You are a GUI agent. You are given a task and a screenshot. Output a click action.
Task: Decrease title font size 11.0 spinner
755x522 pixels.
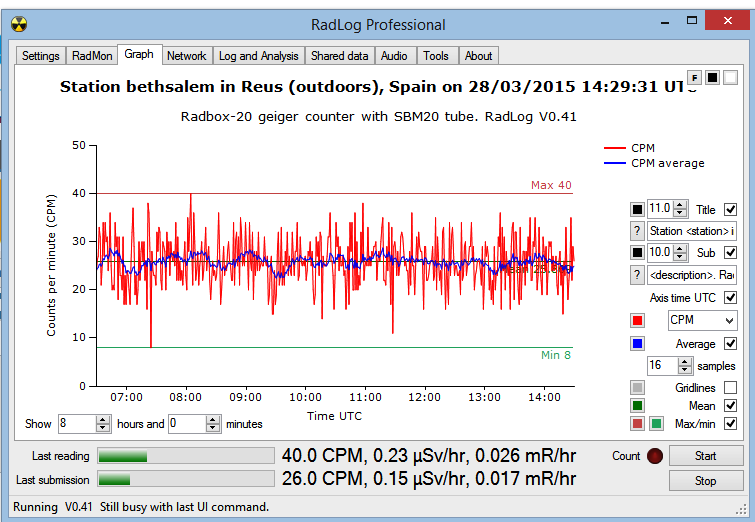point(680,213)
